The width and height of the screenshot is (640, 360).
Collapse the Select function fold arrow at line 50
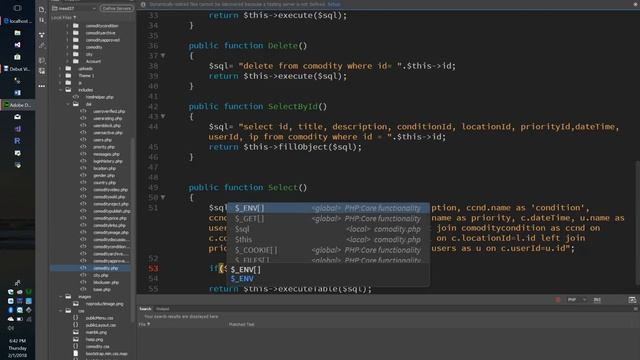point(163,198)
